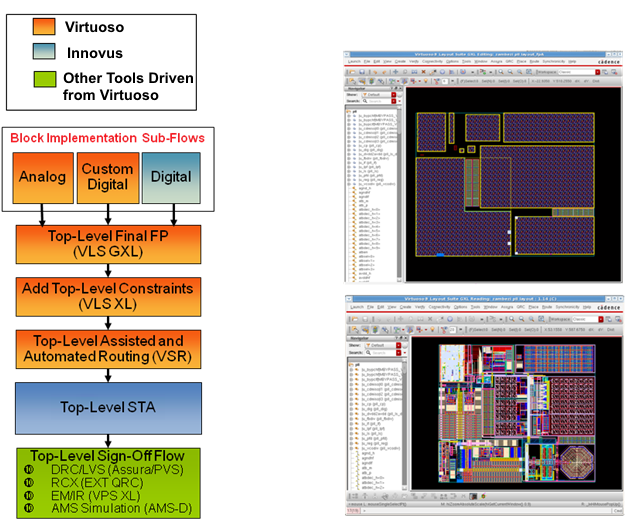The width and height of the screenshot is (626, 520).
Task: Click the Undo arrow in the upper Virtuoso toolbar
Action: point(375,72)
